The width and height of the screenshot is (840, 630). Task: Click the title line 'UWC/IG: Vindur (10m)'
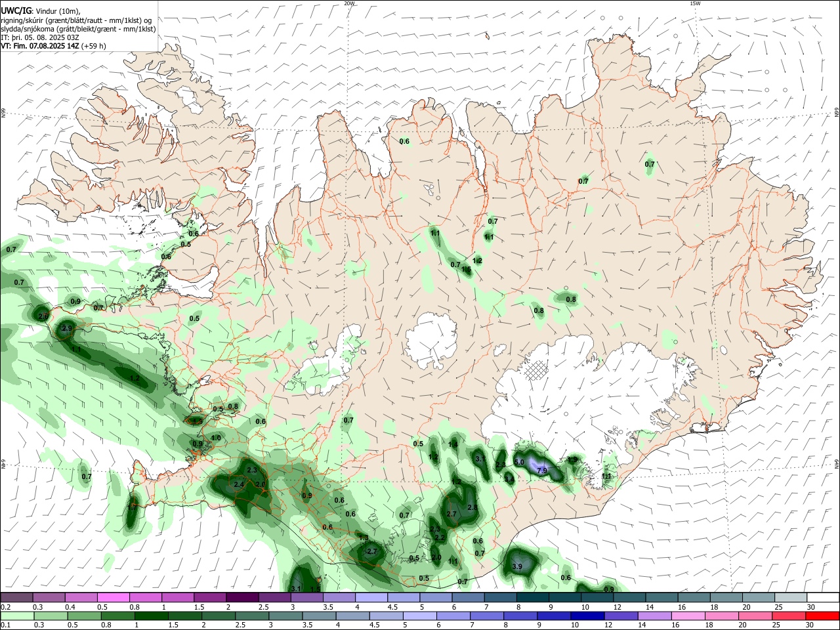point(40,11)
